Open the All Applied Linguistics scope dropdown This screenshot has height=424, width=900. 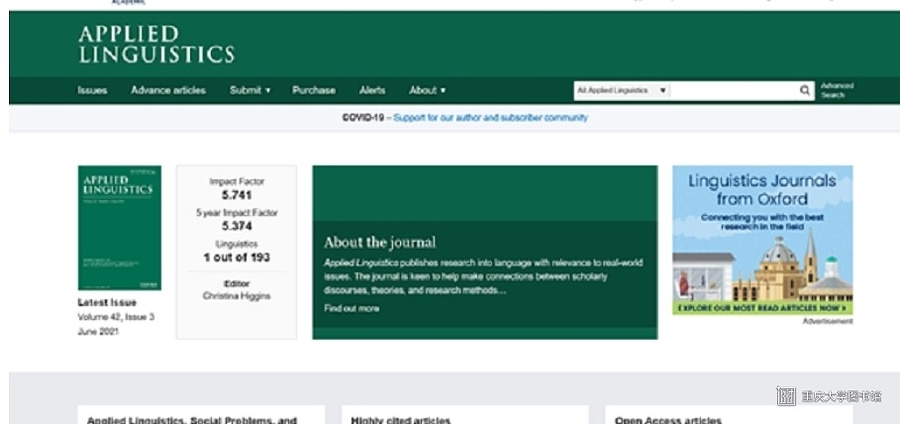pos(622,91)
